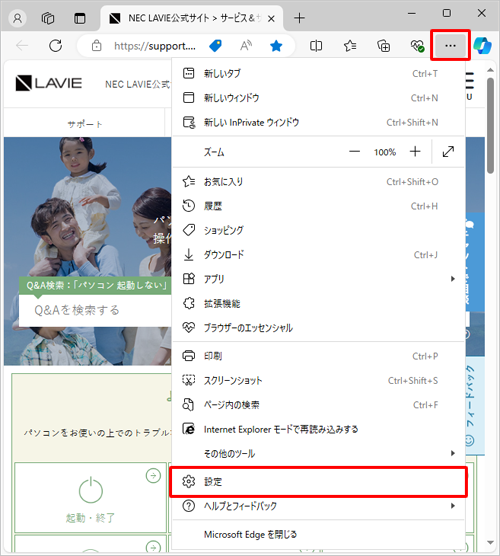This screenshot has width=500, height=556.
Task: Click the Settings and more ellipsis button
Action: tap(450, 45)
